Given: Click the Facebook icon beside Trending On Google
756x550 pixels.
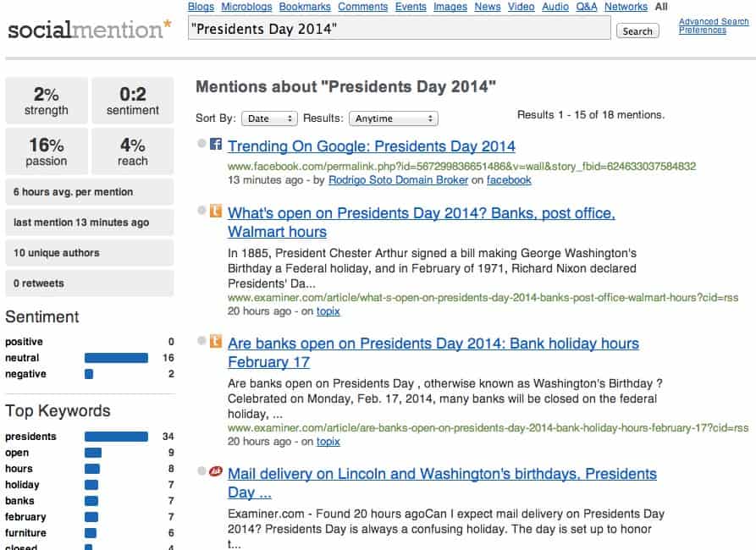Looking at the screenshot, I should pyautogui.click(x=216, y=145).
